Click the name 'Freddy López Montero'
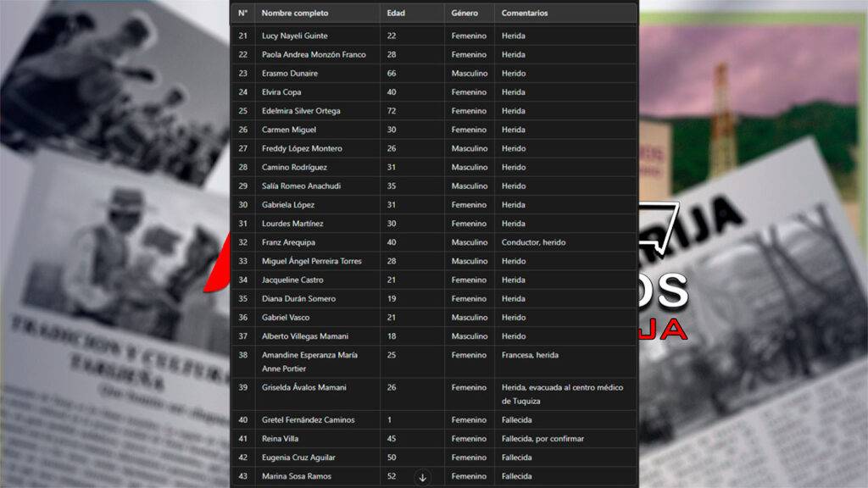Viewport: 868px width, 488px height. (302, 149)
